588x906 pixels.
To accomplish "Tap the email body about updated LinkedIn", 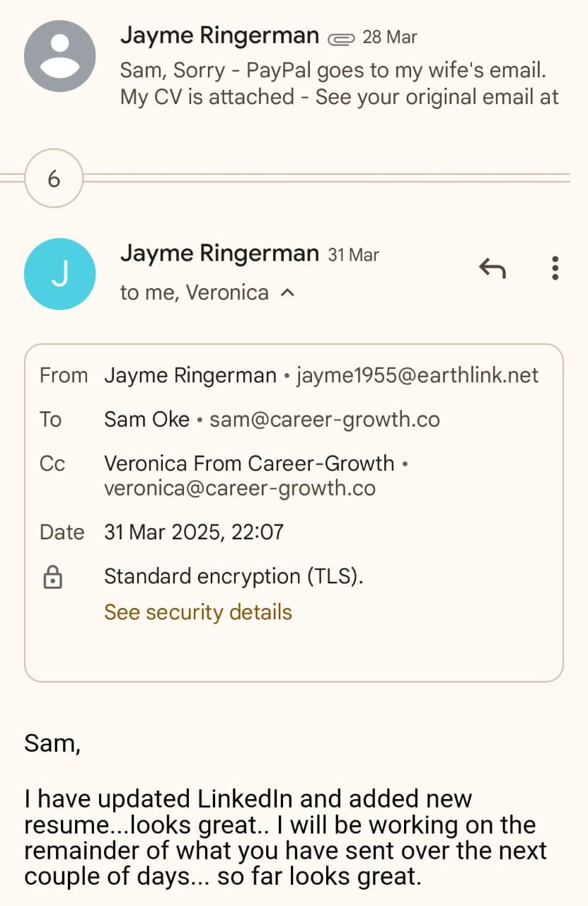I will 283,838.
